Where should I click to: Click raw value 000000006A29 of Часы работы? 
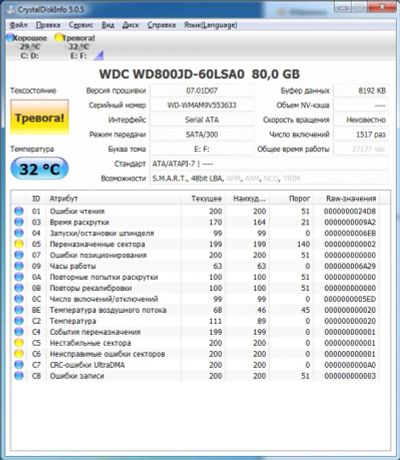tap(350, 266)
